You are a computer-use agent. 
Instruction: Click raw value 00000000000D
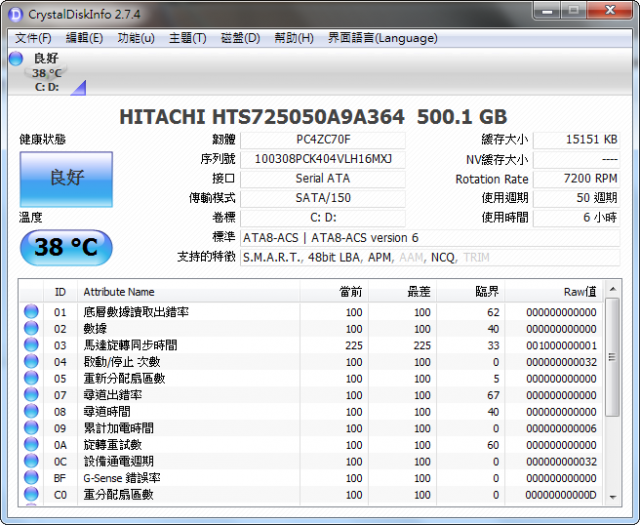coord(561,495)
